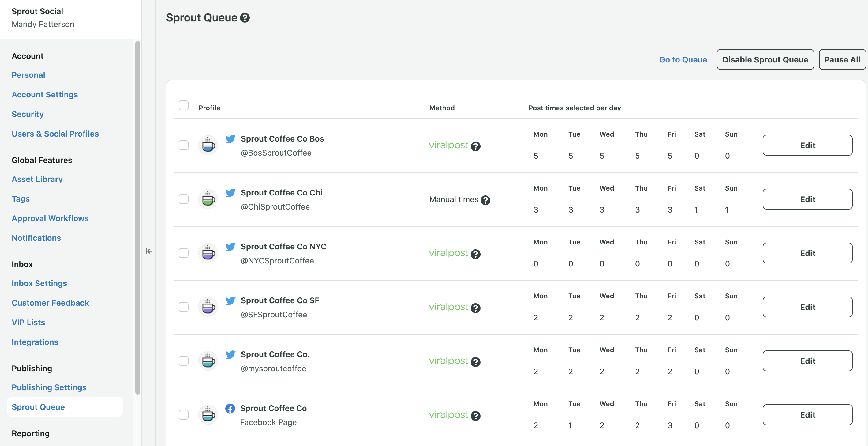Open Account Settings in the sidebar
The image size is (868, 446).
tap(45, 94)
